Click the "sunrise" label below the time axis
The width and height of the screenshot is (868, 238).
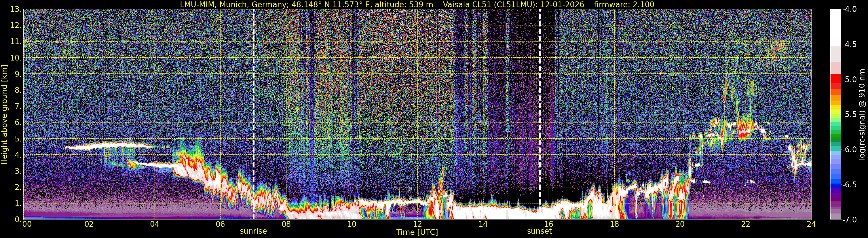[253, 231]
